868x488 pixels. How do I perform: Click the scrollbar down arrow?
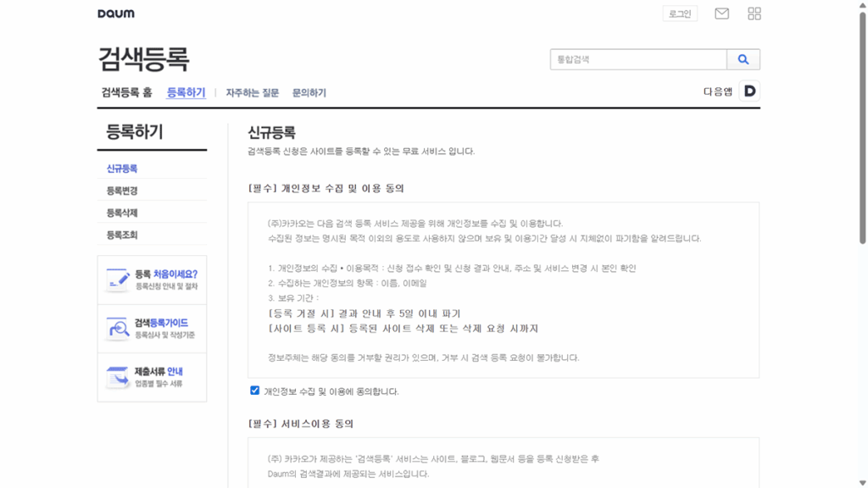(862, 483)
